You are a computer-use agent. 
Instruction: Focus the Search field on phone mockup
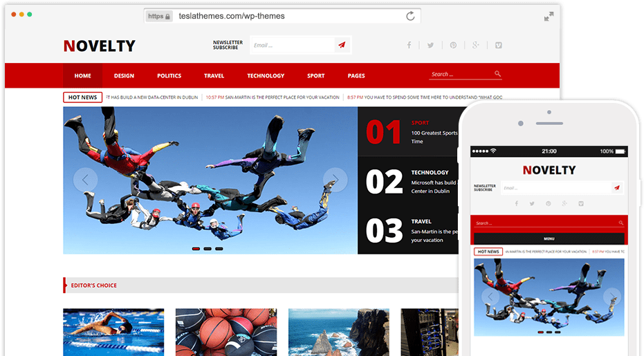[x=545, y=223]
